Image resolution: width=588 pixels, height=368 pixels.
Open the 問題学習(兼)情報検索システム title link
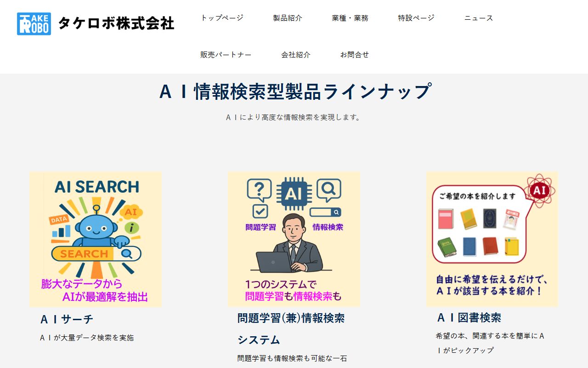[x=291, y=329]
